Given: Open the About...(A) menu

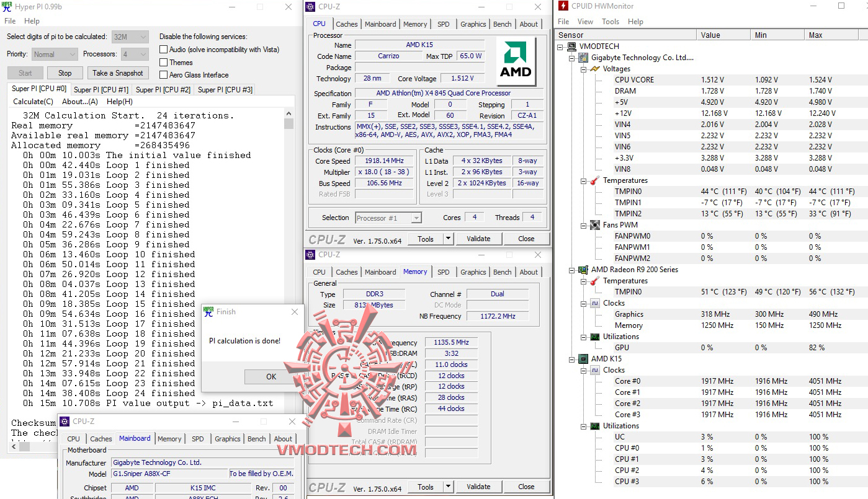Looking at the screenshot, I should [x=80, y=102].
